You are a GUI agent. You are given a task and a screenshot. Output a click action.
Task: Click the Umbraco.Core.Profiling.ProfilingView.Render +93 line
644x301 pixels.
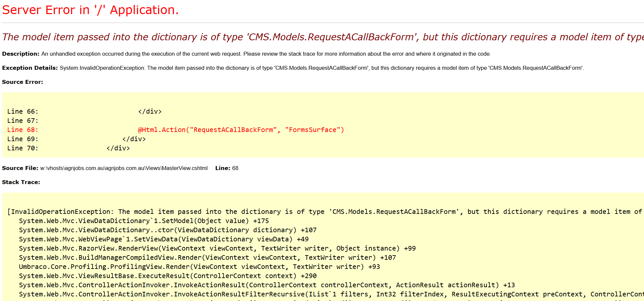(x=199, y=267)
